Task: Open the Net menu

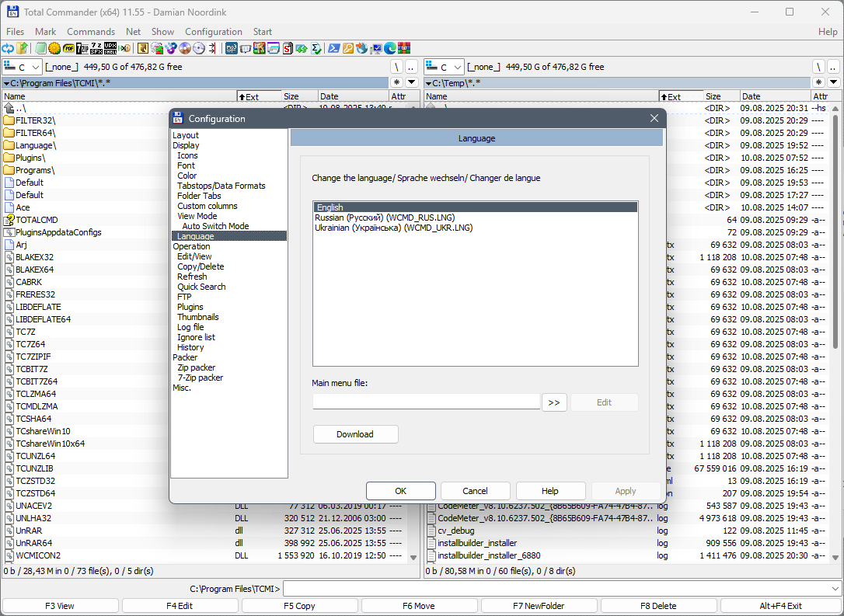Action: coord(134,32)
